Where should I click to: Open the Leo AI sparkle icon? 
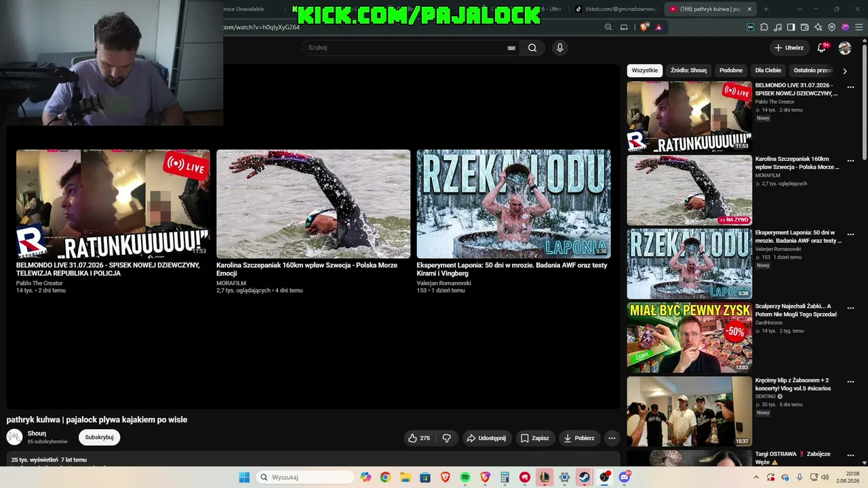(x=818, y=27)
